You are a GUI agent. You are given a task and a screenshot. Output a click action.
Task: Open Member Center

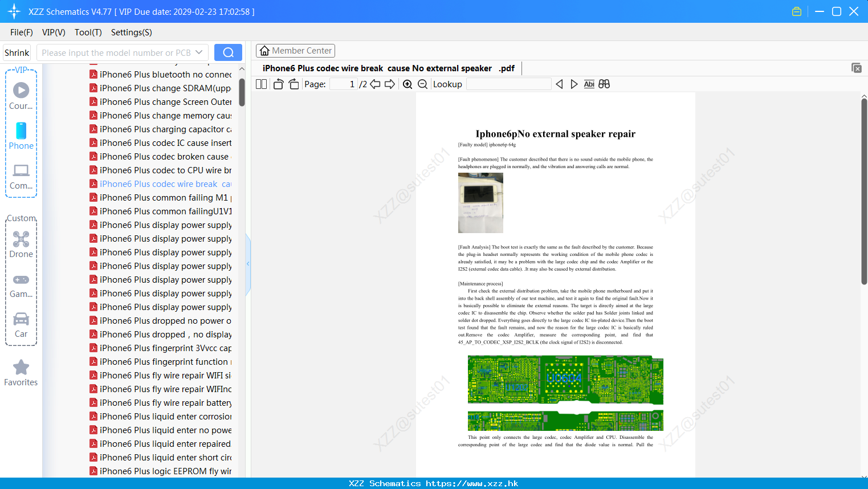[x=295, y=51]
